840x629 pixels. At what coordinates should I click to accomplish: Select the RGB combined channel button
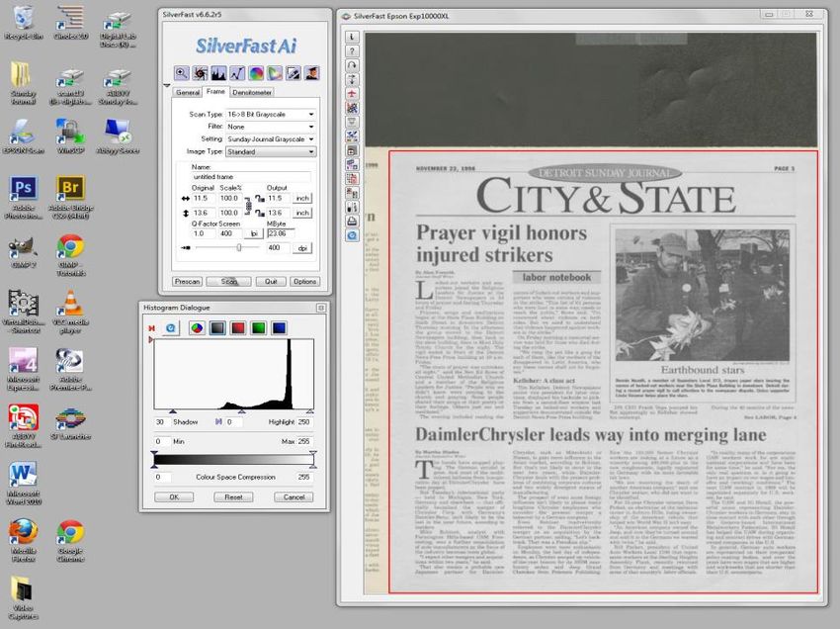(x=197, y=327)
